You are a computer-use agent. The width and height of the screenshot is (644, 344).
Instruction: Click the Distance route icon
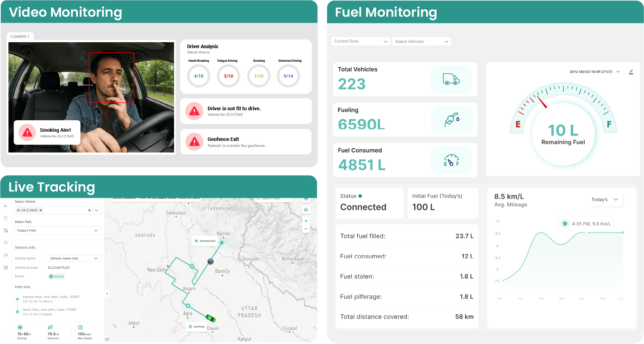coord(50,327)
